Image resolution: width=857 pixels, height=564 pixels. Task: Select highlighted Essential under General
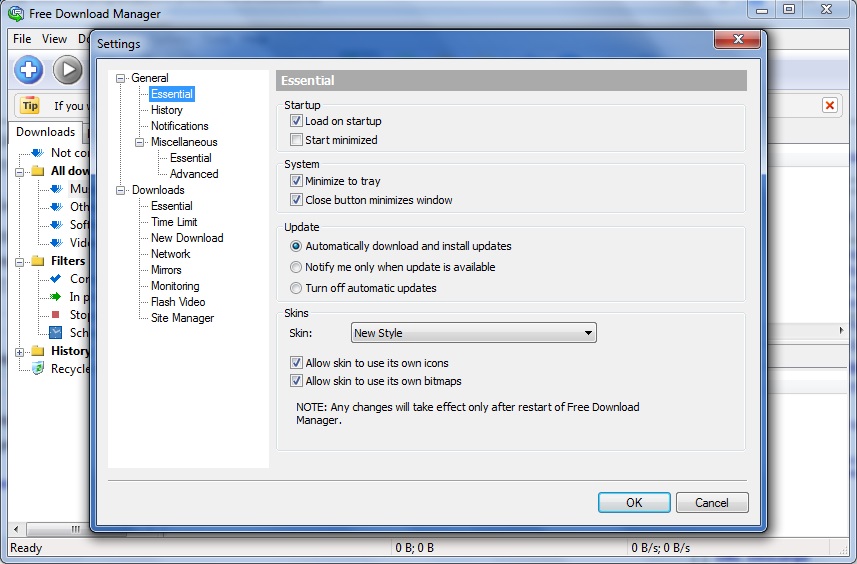pyautogui.click(x=172, y=94)
